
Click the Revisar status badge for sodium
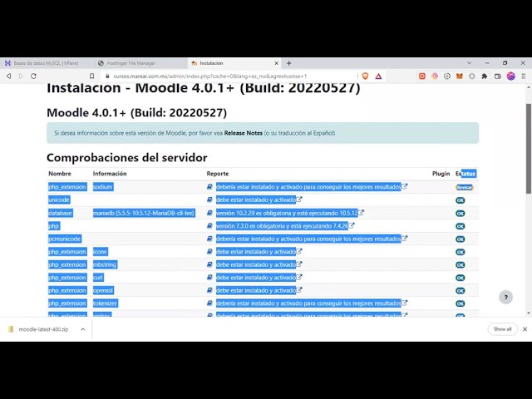(x=464, y=187)
